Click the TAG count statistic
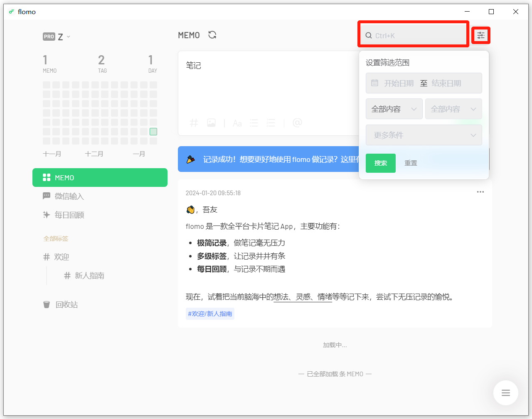The height and width of the screenshot is (419, 532). (x=102, y=64)
